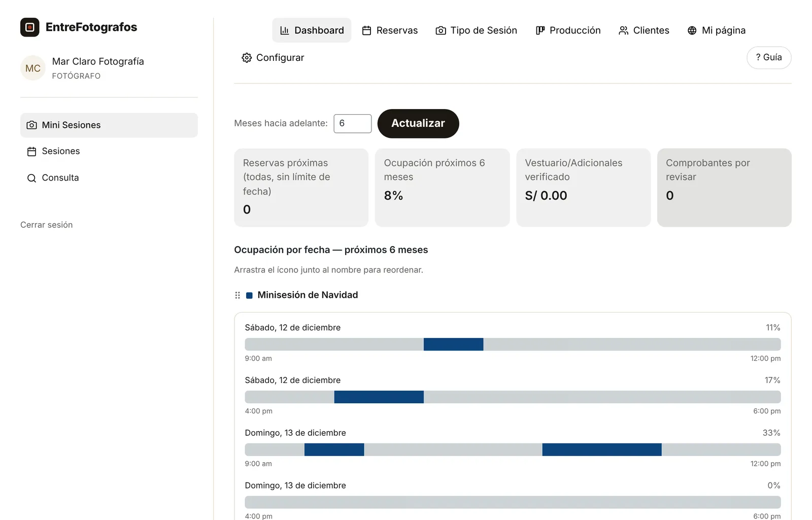
Task: Click the bar chart icon on Dashboard tab
Action: click(285, 30)
